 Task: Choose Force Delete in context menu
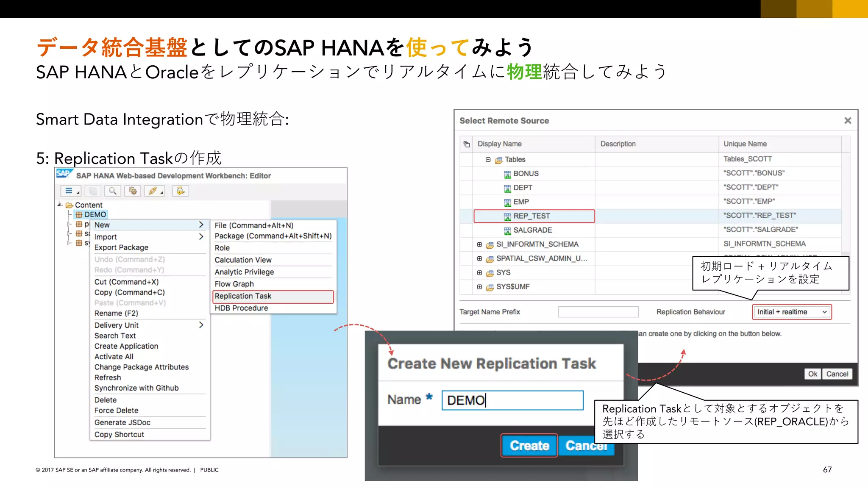pyautogui.click(x=149, y=410)
